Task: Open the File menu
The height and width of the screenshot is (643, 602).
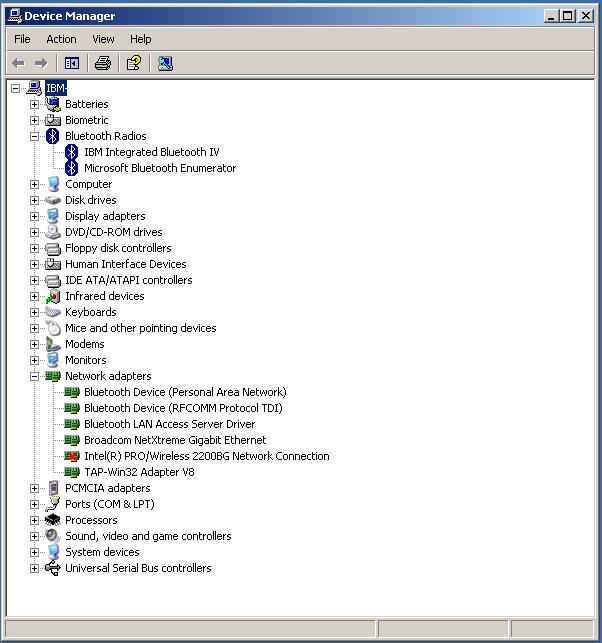Action: (22, 39)
